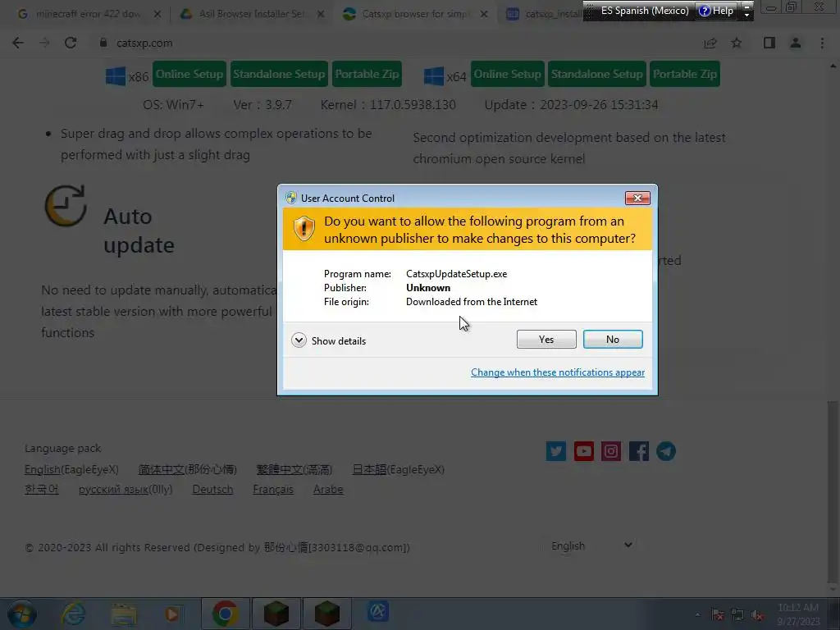The width and height of the screenshot is (840, 630).
Task: Switch to Asil Browser Installer tab
Action: coord(252,14)
